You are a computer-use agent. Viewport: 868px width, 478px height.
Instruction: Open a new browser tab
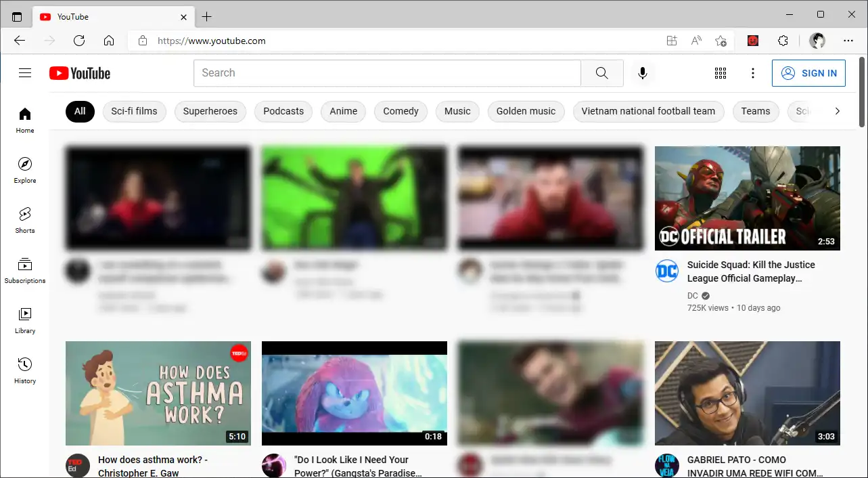coord(207,17)
